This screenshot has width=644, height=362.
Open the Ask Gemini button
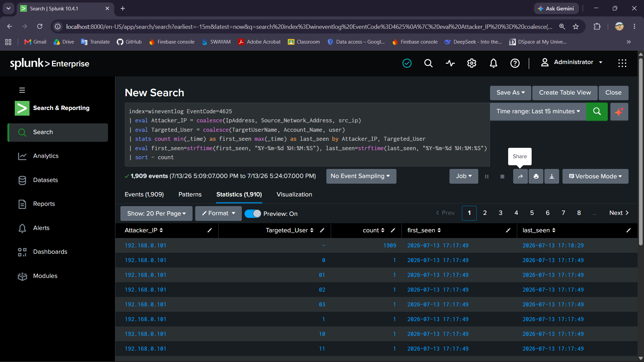[x=556, y=8]
